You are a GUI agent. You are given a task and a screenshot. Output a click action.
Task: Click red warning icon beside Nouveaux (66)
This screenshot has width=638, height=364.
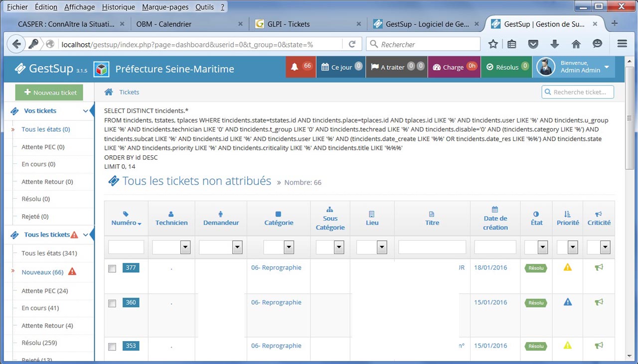tap(72, 272)
